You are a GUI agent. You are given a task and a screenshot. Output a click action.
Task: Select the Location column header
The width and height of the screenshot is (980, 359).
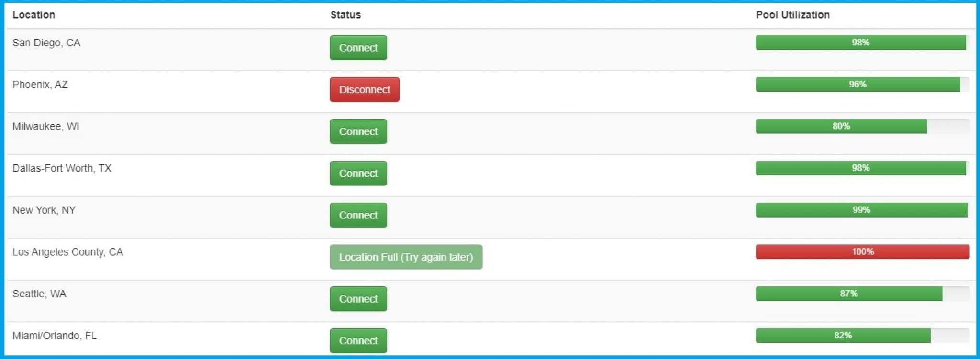pos(33,15)
